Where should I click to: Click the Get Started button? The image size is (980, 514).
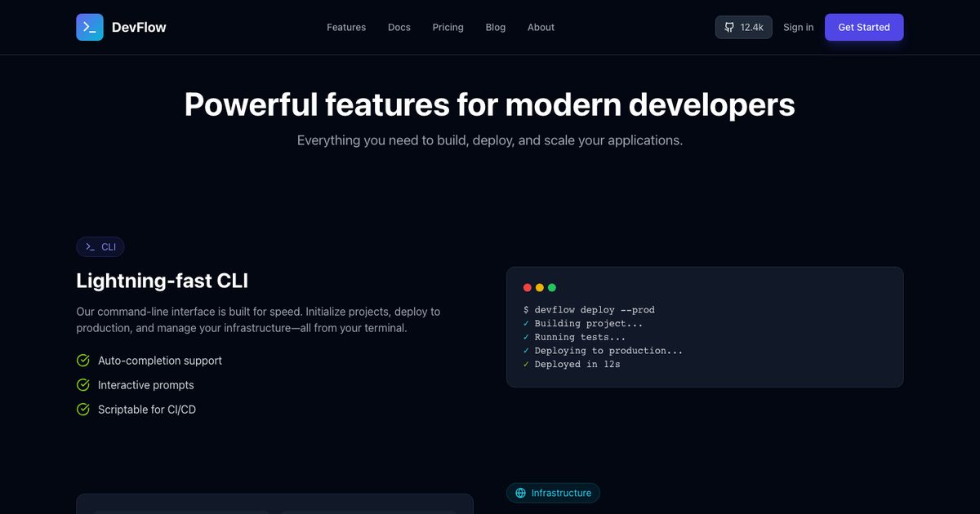click(x=864, y=27)
